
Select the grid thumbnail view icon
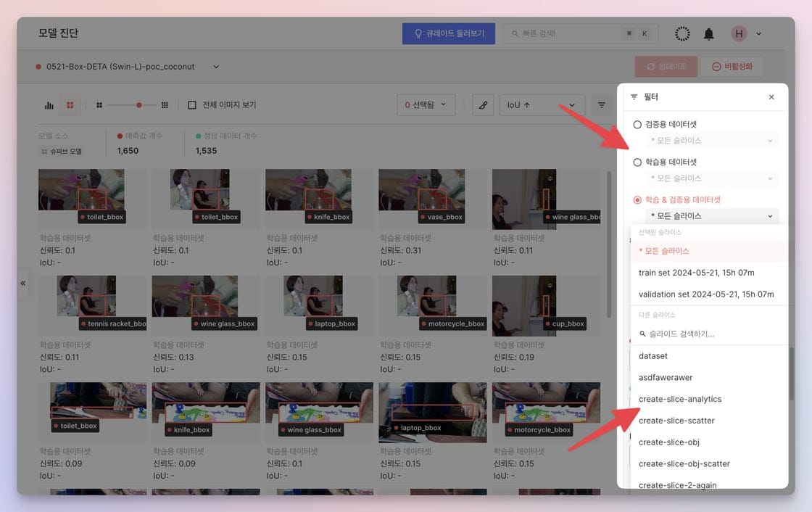point(70,105)
